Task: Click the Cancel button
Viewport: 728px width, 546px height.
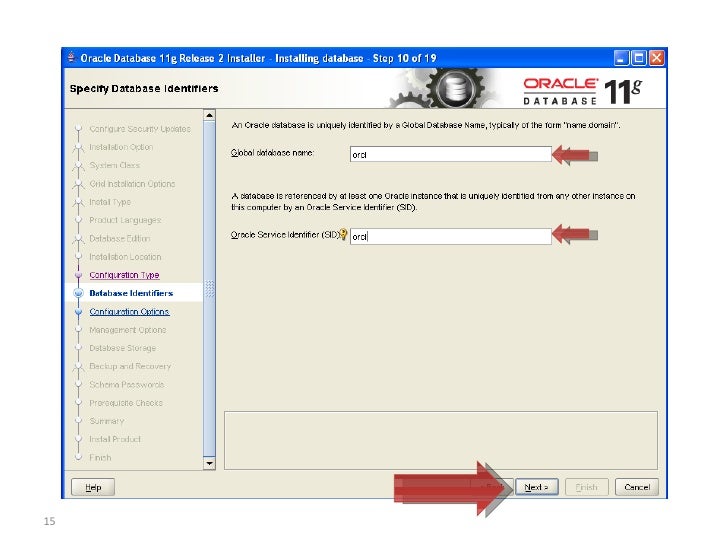Action: (x=637, y=487)
